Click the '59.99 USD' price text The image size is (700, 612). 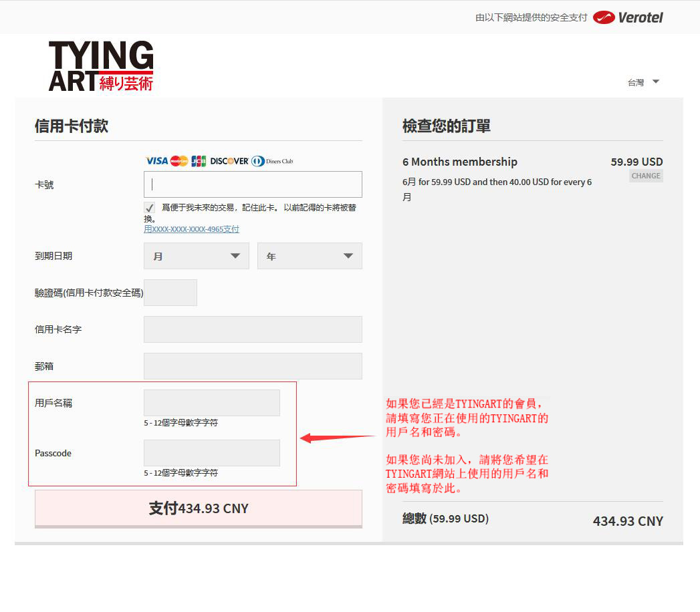636,162
